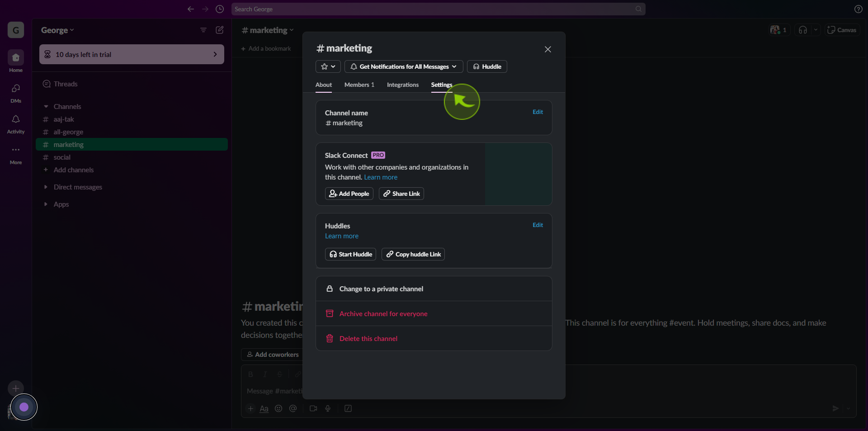Click the Share Link button
868x431 pixels.
401,194
